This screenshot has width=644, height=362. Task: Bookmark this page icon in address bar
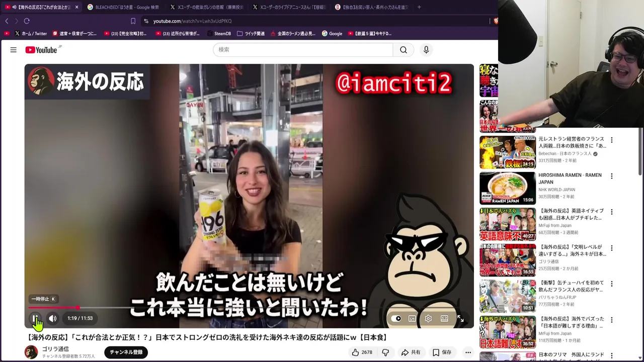click(x=133, y=21)
